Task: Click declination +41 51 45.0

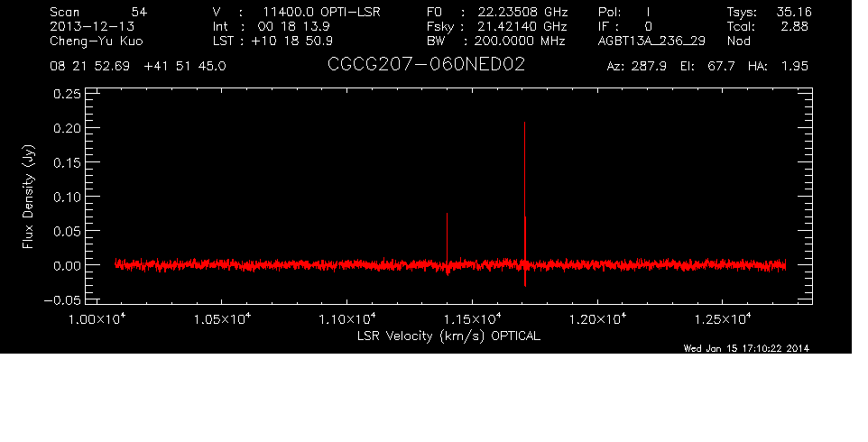Action: coord(185,67)
